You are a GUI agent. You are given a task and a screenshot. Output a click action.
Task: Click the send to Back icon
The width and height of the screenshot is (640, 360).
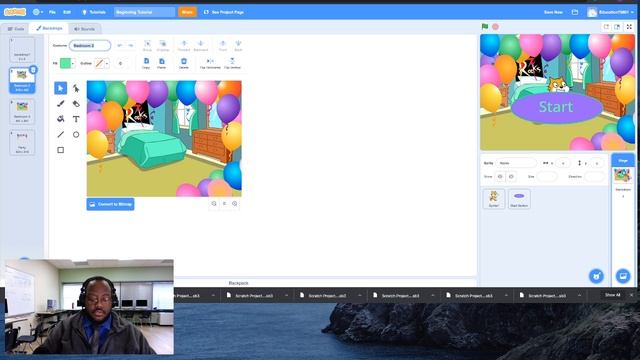tap(238, 45)
